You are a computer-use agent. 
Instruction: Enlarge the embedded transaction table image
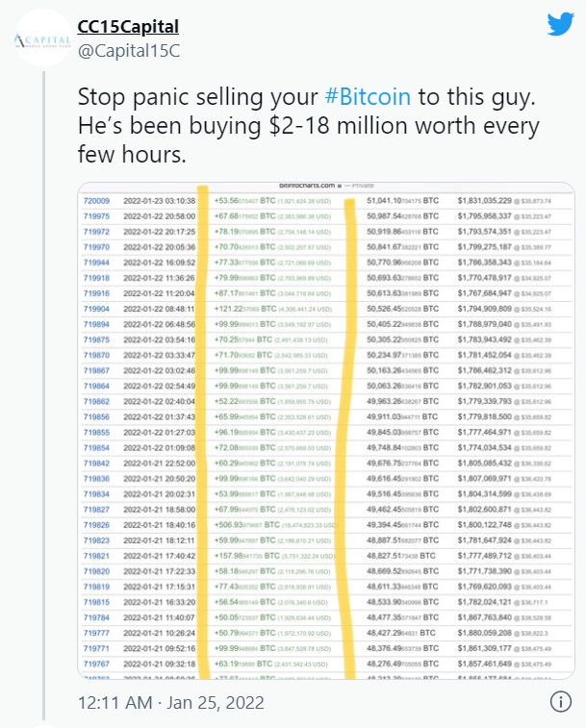[326, 431]
